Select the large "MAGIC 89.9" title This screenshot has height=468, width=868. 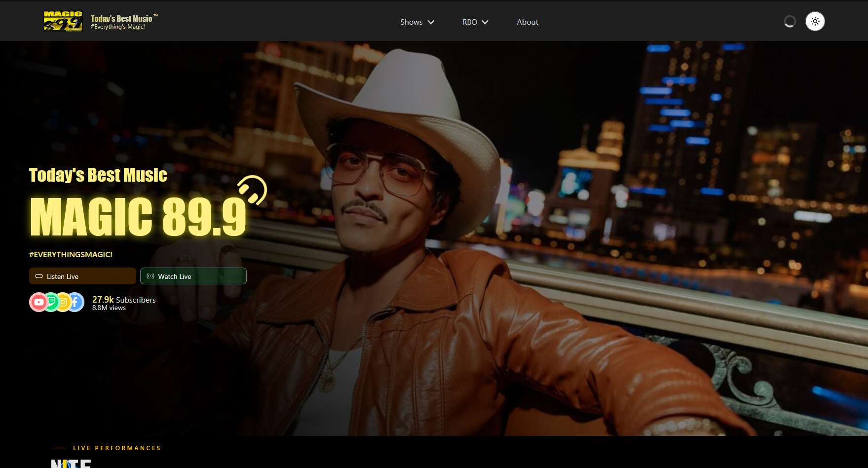pyautogui.click(x=138, y=217)
